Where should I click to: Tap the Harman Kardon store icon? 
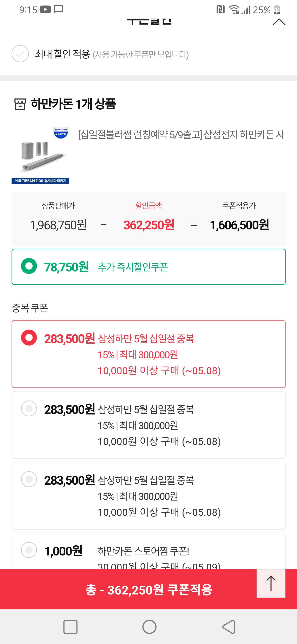[x=20, y=104]
